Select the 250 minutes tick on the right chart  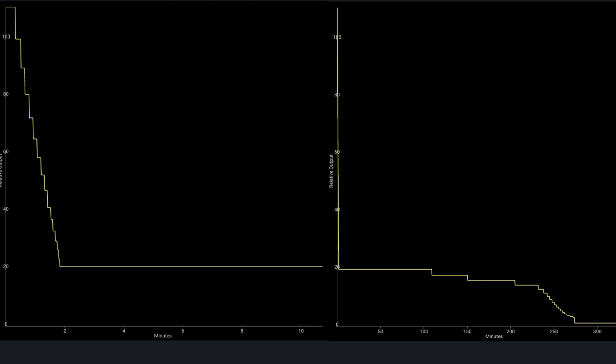[554, 332]
